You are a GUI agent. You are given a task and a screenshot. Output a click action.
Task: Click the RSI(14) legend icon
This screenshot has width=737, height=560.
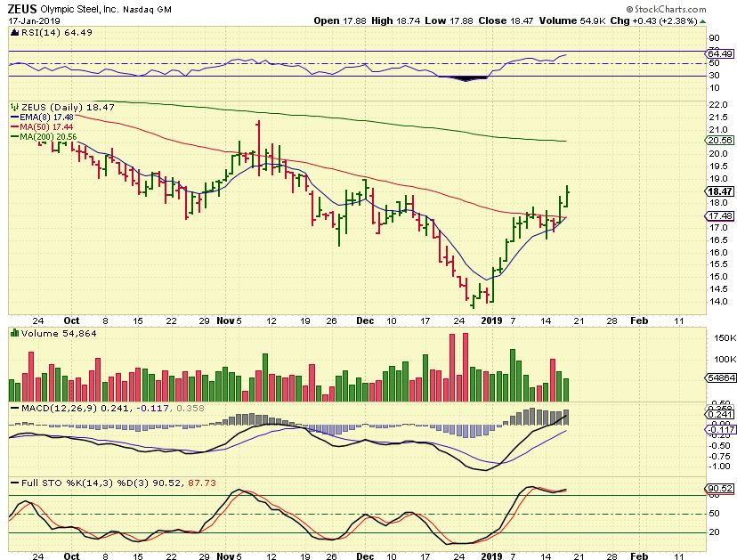click(x=14, y=32)
